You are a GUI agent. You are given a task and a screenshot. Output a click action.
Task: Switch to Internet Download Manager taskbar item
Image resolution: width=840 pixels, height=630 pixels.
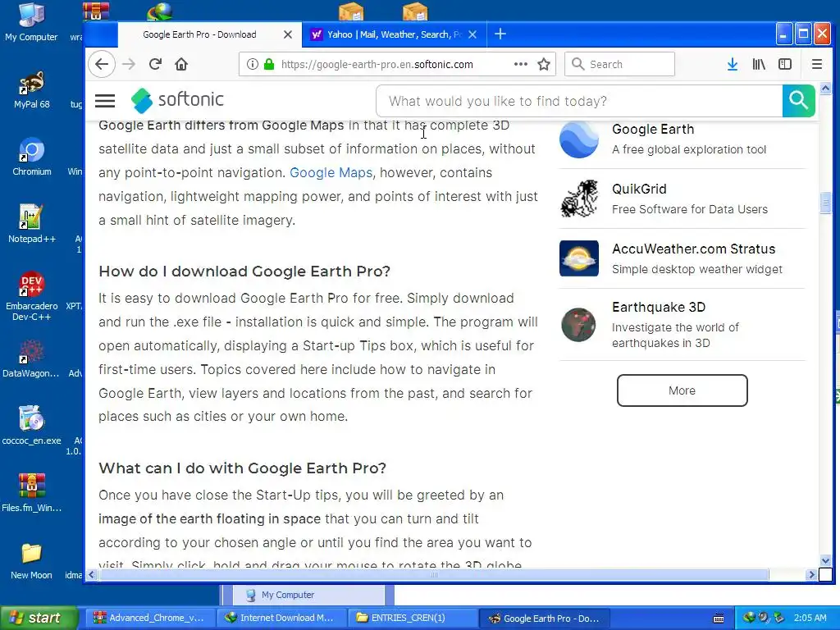pos(281,619)
